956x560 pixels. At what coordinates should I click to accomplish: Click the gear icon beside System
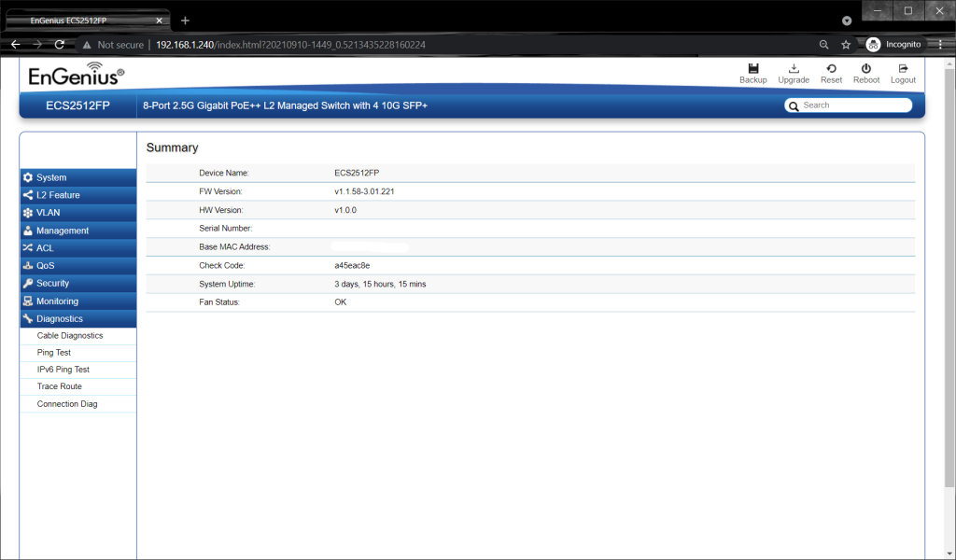click(x=28, y=177)
